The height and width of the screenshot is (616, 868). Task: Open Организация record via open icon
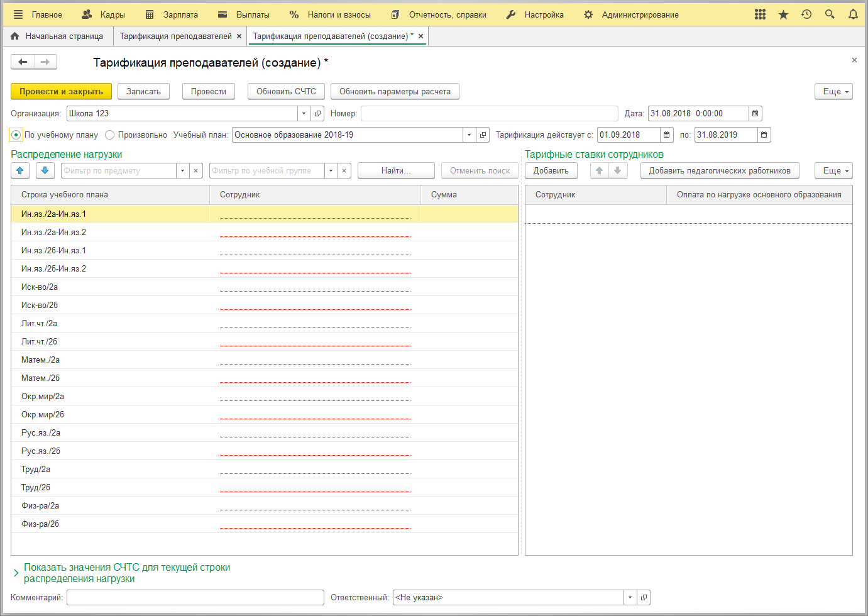317,113
